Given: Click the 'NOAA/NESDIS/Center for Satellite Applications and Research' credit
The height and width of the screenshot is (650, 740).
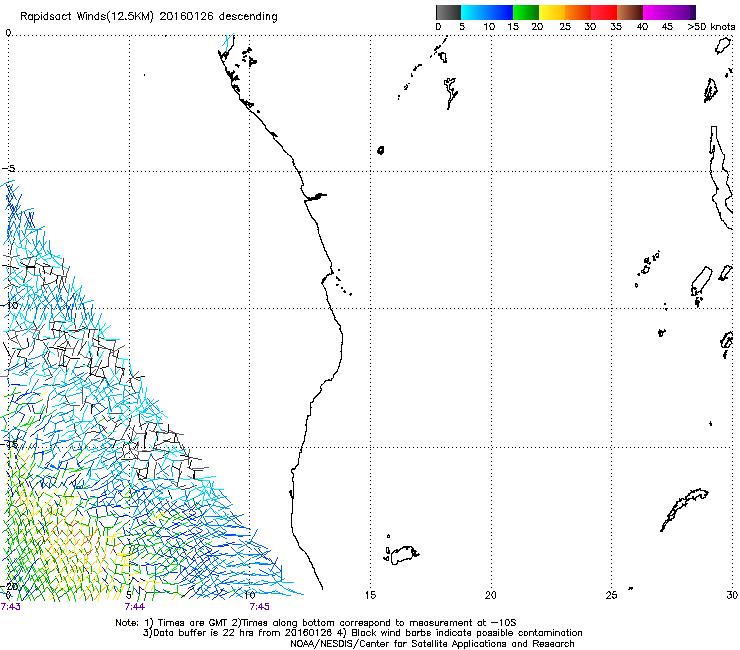Looking at the screenshot, I should (432, 643).
